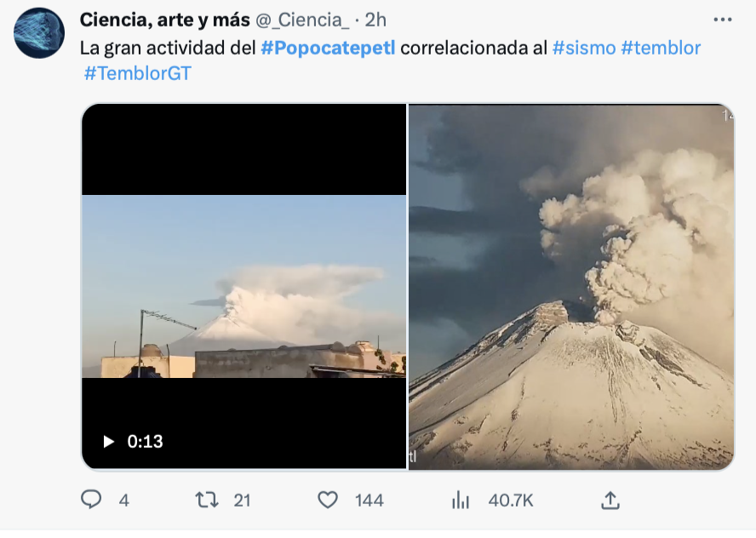Click the 40.7K views count
Screen dimensions: 756x538
(x=511, y=501)
